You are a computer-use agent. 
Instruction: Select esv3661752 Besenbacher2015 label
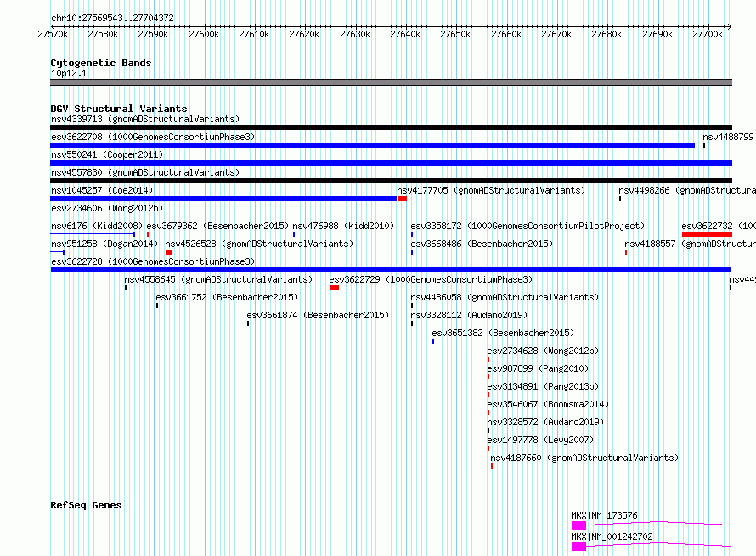[x=227, y=297]
